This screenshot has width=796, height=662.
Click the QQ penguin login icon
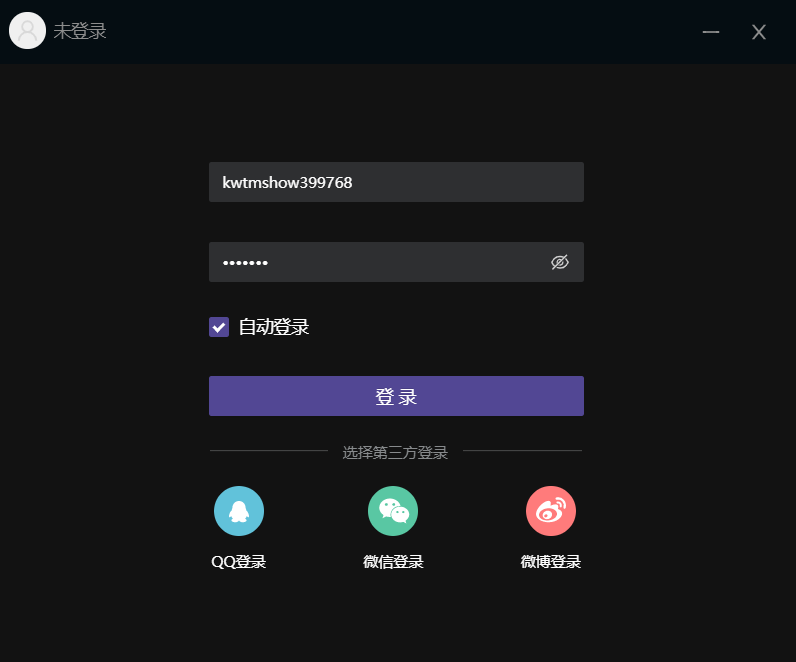tap(239, 511)
